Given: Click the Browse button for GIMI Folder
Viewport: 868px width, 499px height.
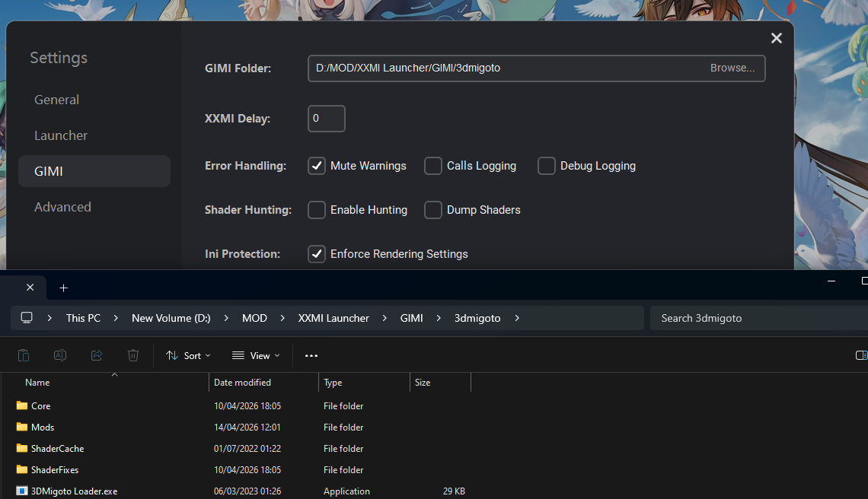Looking at the screenshot, I should point(732,68).
